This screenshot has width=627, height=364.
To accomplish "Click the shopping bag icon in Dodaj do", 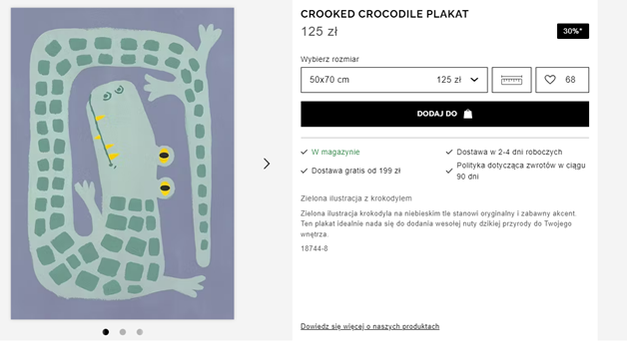I will pos(468,114).
